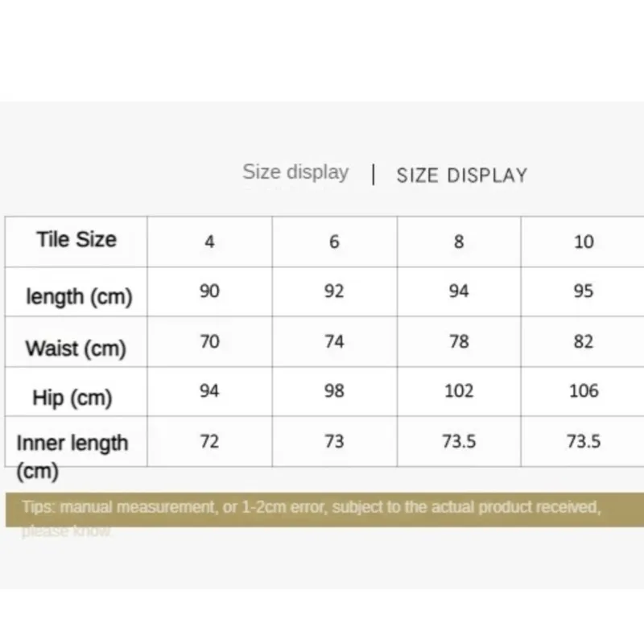Click the 'Inner length (cm)' row label

pos(72,456)
